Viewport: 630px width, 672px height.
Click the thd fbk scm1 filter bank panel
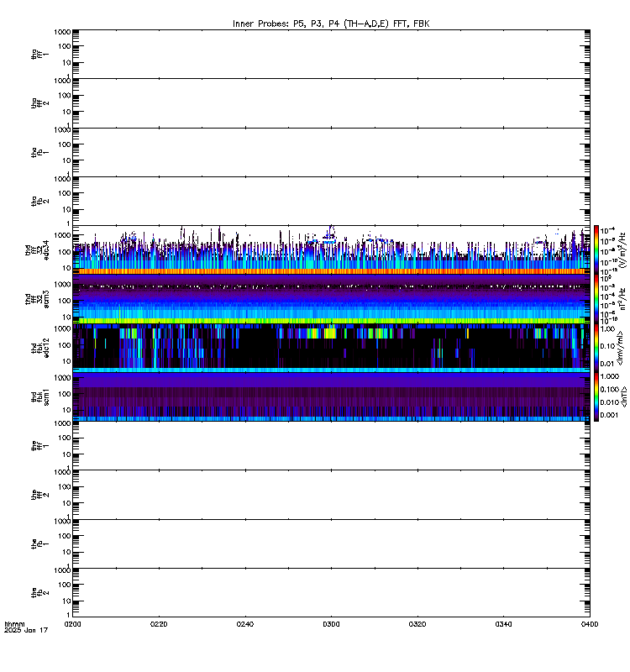pos(331,396)
